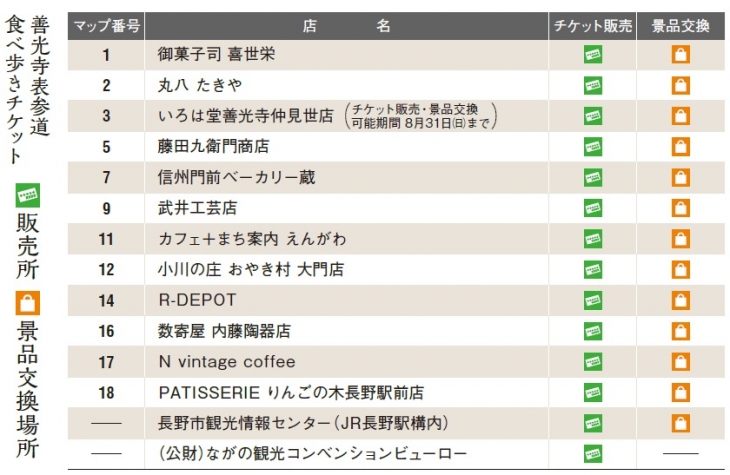The image size is (730, 475).
Task: Click orange bag icon for 丸八 たきや
Action: (681, 85)
